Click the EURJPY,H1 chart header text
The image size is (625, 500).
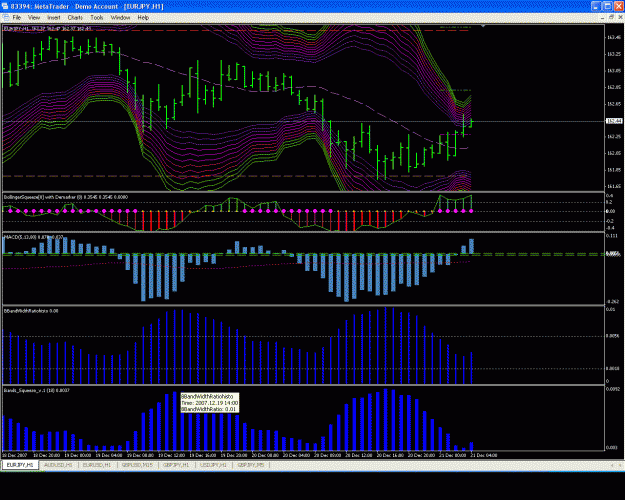[x=47, y=28]
